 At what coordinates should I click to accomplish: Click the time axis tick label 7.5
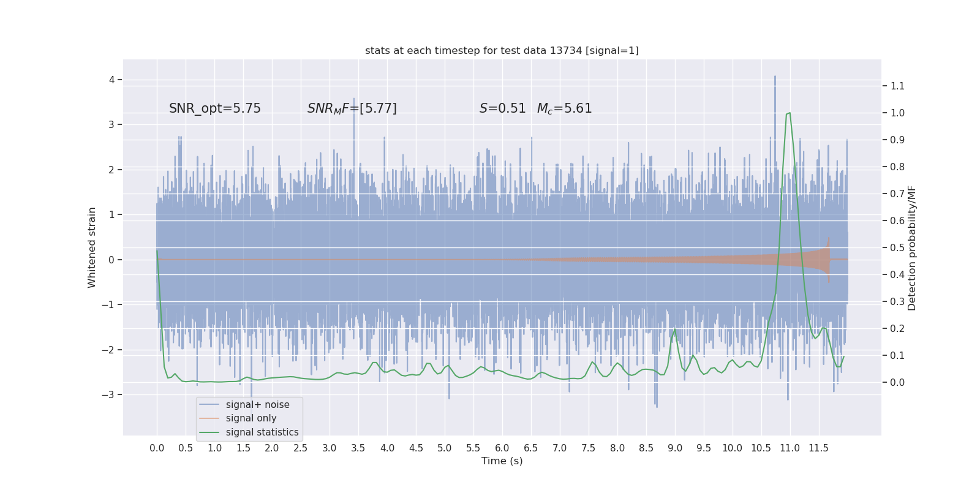tap(589, 448)
